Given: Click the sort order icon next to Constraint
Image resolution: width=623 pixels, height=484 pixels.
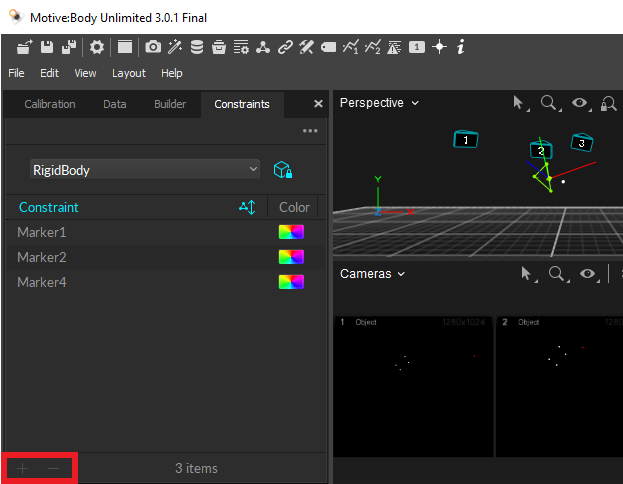Looking at the screenshot, I should tap(248, 207).
